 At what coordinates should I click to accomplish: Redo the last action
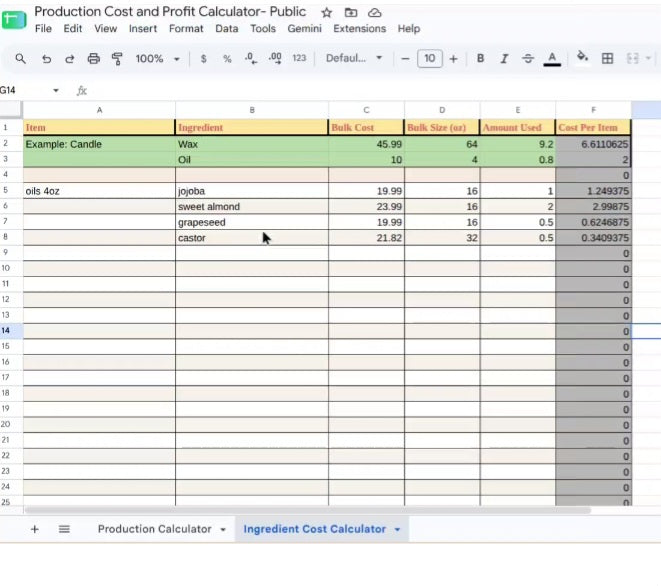click(70, 59)
